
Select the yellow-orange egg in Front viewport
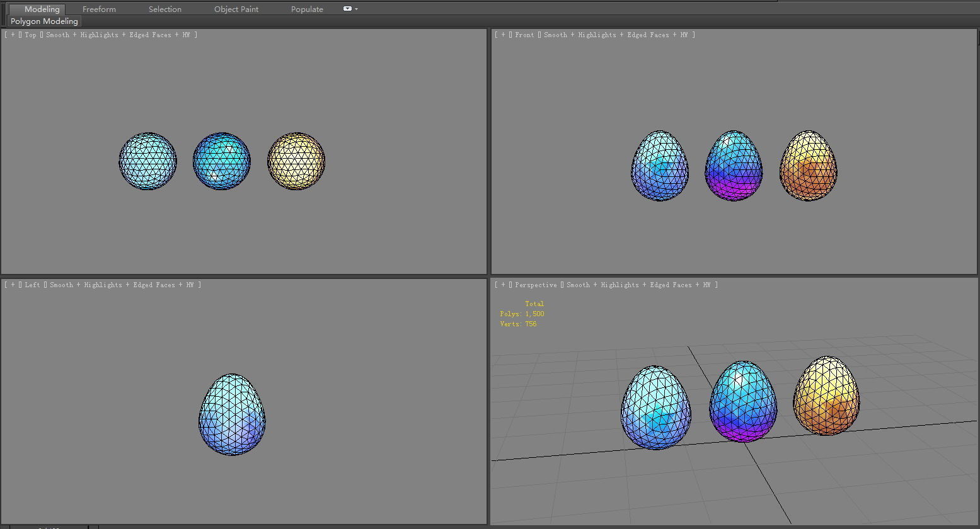coord(809,166)
